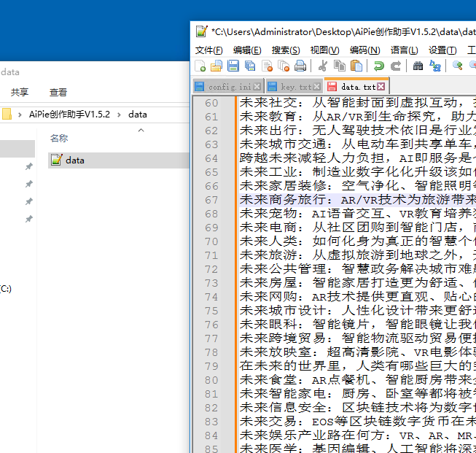Open the 视图(V) menu
476x453 pixels.
tap(324, 50)
